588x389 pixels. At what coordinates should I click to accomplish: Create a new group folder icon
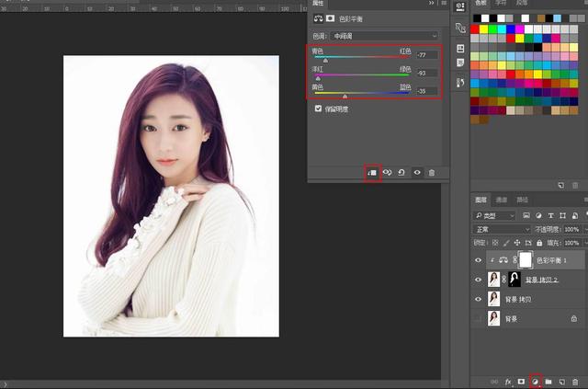[x=548, y=381]
